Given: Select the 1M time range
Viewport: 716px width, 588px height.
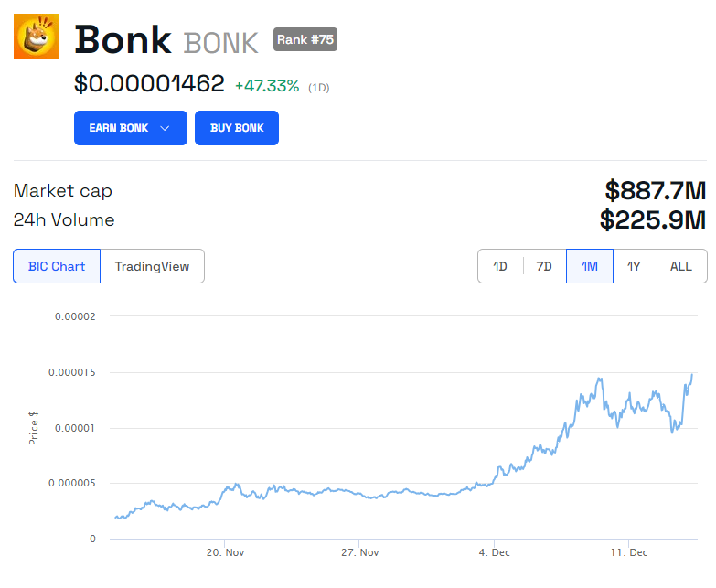Looking at the screenshot, I should click(x=590, y=266).
